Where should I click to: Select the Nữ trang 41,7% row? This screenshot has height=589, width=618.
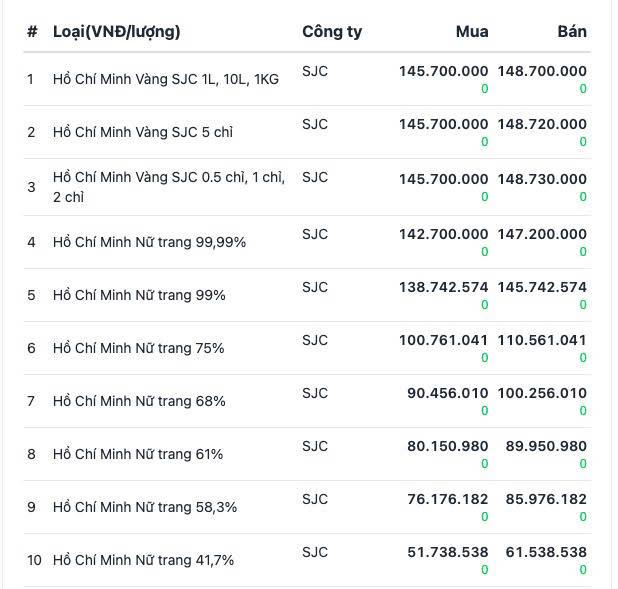coord(307,560)
